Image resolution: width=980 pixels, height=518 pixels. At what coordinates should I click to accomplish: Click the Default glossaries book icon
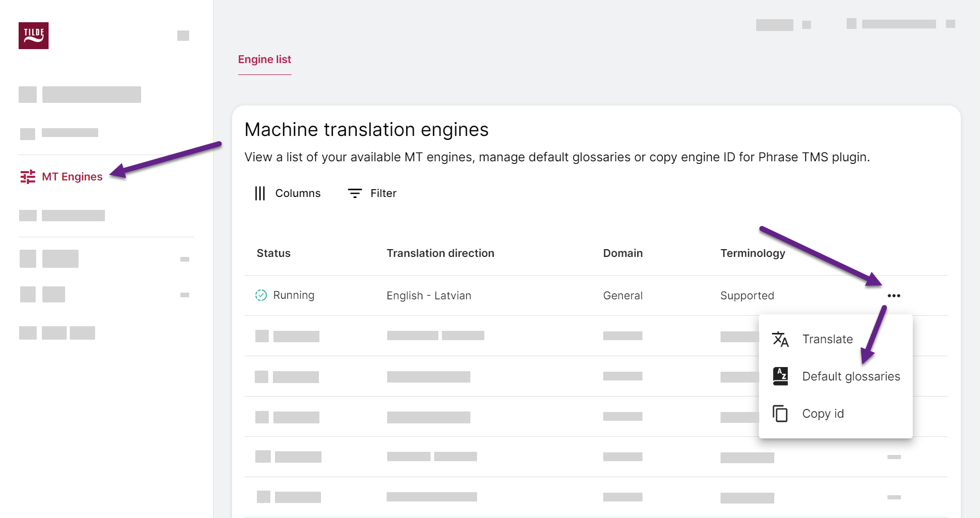click(780, 376)
